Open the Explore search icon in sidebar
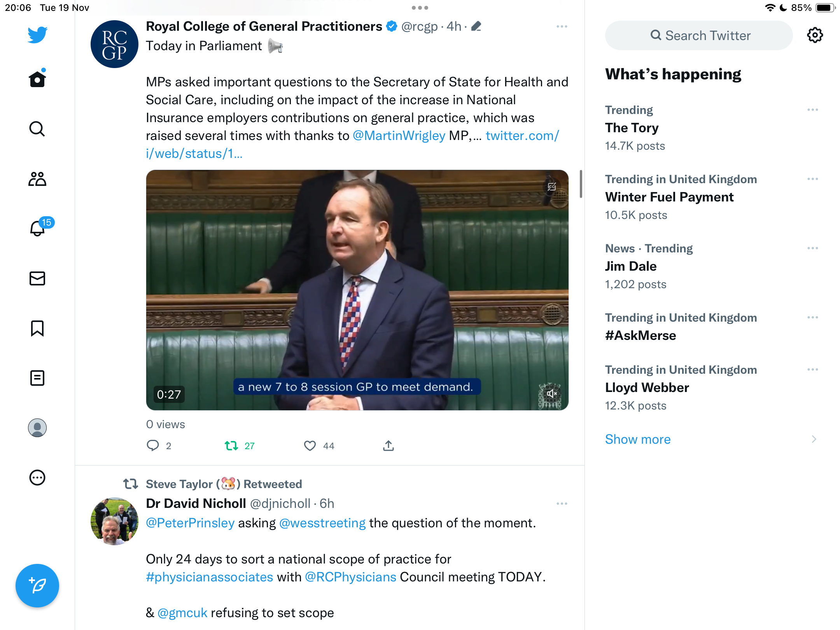840x630 pixels. pyautogui.click(x=37, y=129)
